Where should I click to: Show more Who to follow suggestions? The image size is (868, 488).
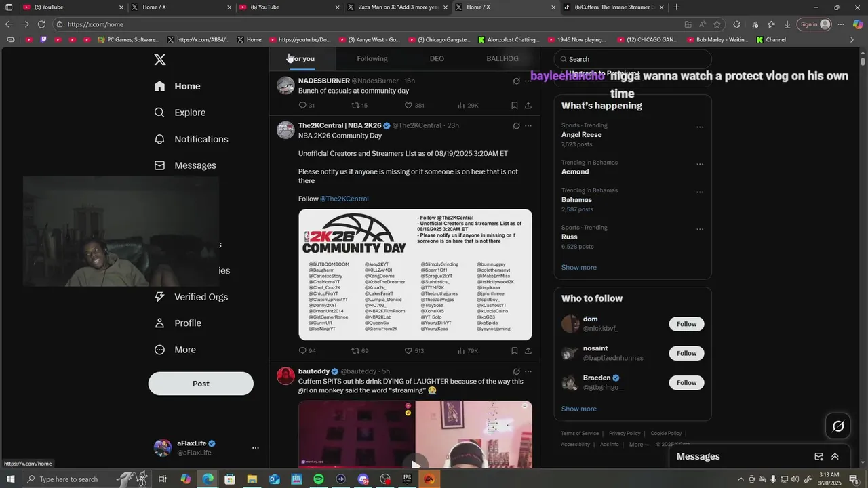click(579, 409)
